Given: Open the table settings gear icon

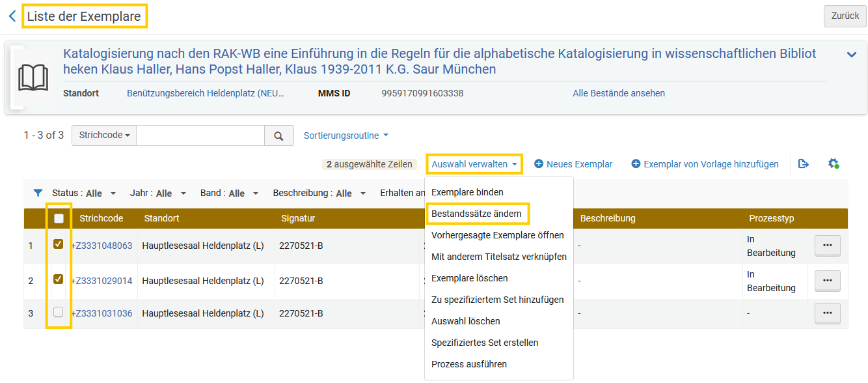Looking at the screenshot, I should [x=833, y=164].
